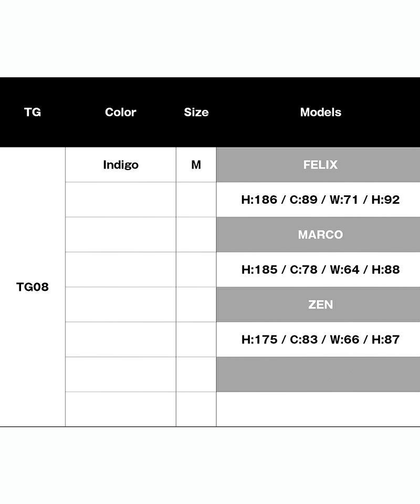Click the M size cell
The width and height of the screenshot is (420, 504).
(196, 165)
